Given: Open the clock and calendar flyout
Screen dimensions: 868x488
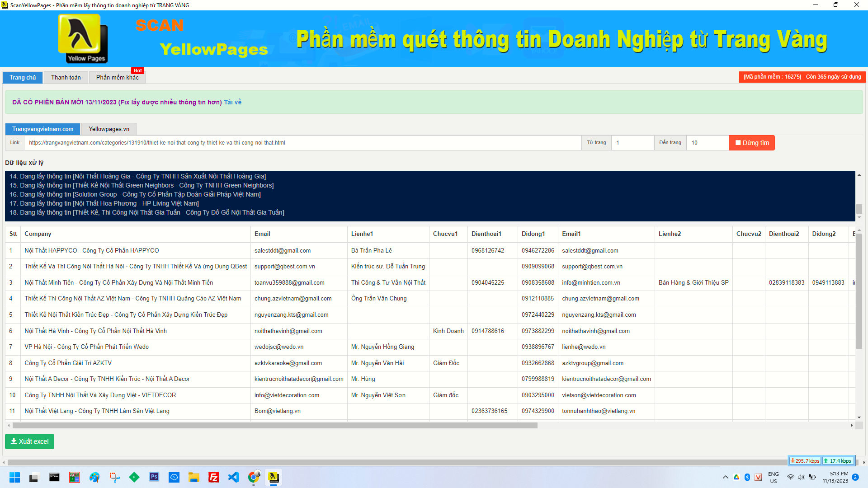Looking at the screenshot, I should (x=835, y=477).
